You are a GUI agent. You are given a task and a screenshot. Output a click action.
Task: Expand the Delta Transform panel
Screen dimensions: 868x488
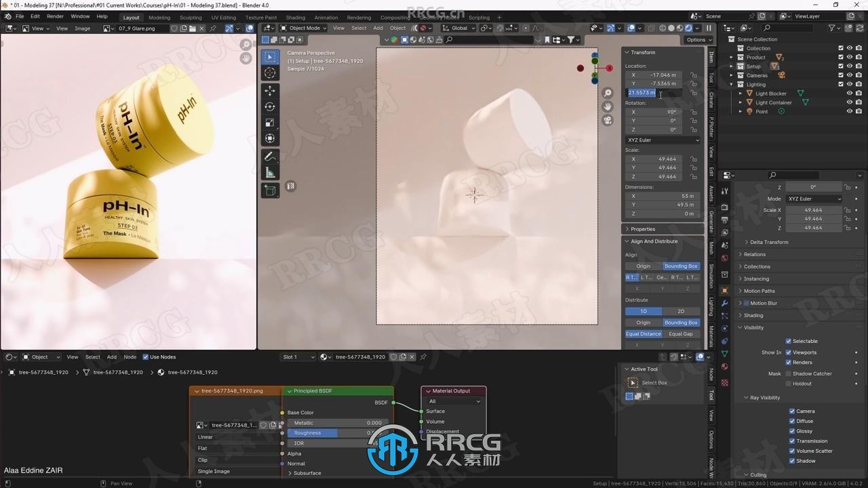(x=768, y=242)
